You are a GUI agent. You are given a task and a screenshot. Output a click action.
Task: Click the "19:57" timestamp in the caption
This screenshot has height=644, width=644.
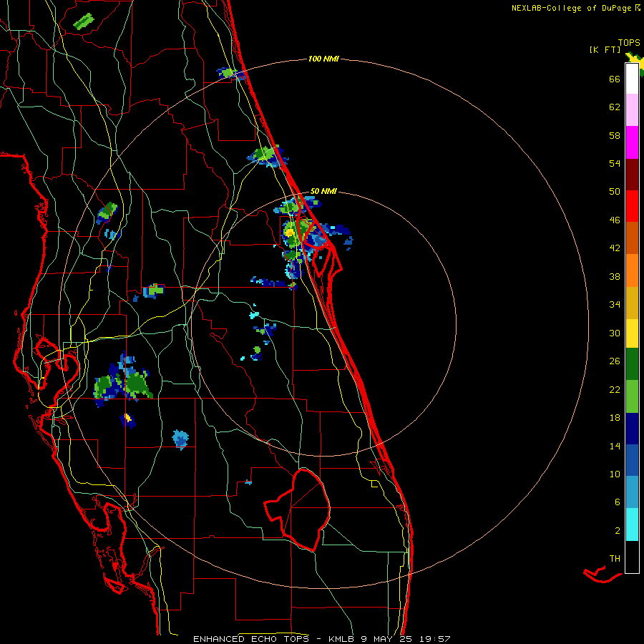click(x=435, y=639)
